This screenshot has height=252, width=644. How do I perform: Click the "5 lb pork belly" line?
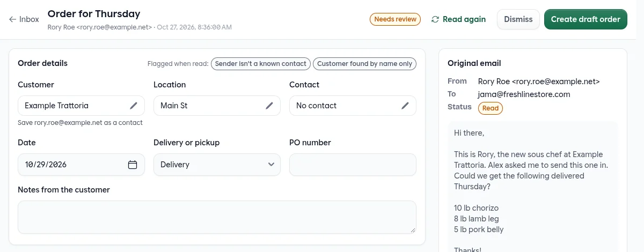coord(479,229)
